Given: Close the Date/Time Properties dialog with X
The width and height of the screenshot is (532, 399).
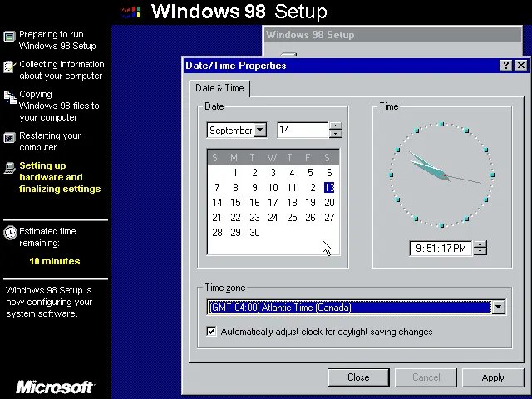Looking at the screenshot, I should 521,65.
